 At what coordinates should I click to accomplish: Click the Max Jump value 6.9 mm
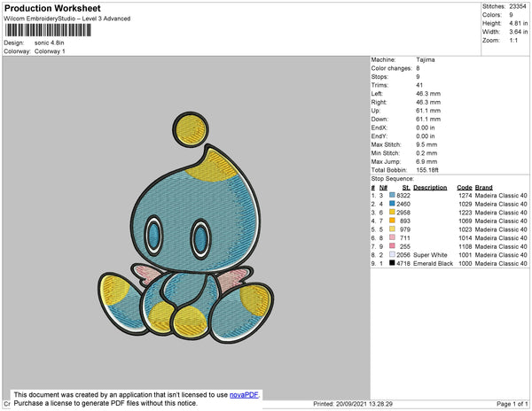(x=426, y=161)
